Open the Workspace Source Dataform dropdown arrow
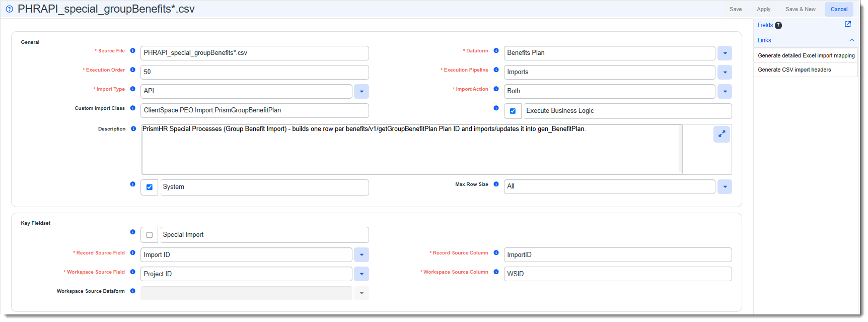The height and width of the screenshot is (322, 868). (x=361, y=293)
